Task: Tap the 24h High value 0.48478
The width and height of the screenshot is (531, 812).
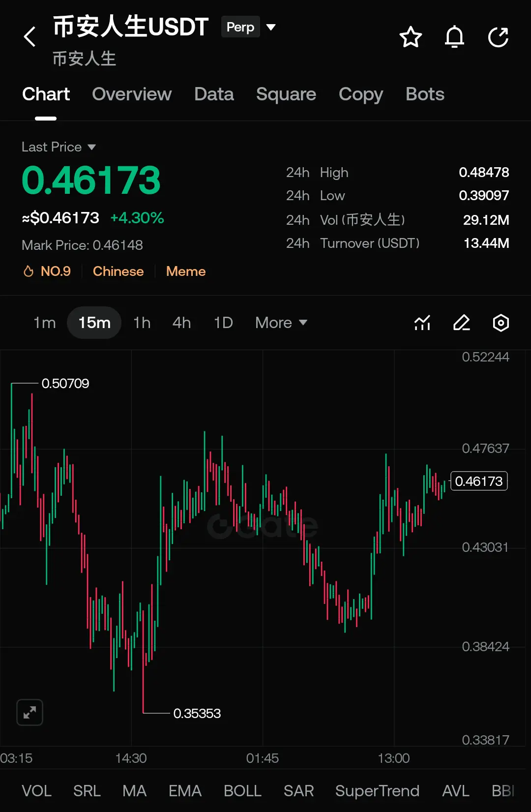Action: 484,172
